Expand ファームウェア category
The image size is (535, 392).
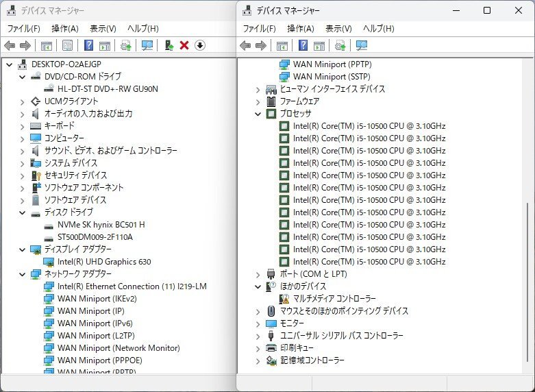(x=258, y=101)
